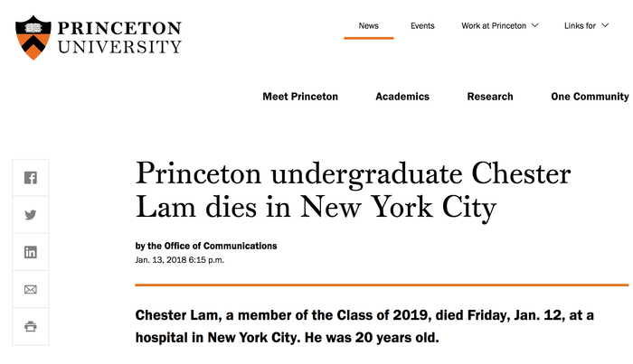Open the One Community menu item

pyautogui.click(x=590, y=97)
